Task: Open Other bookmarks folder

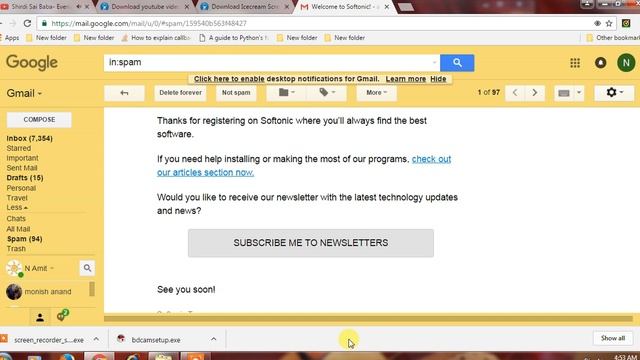Action: (613, 38)
